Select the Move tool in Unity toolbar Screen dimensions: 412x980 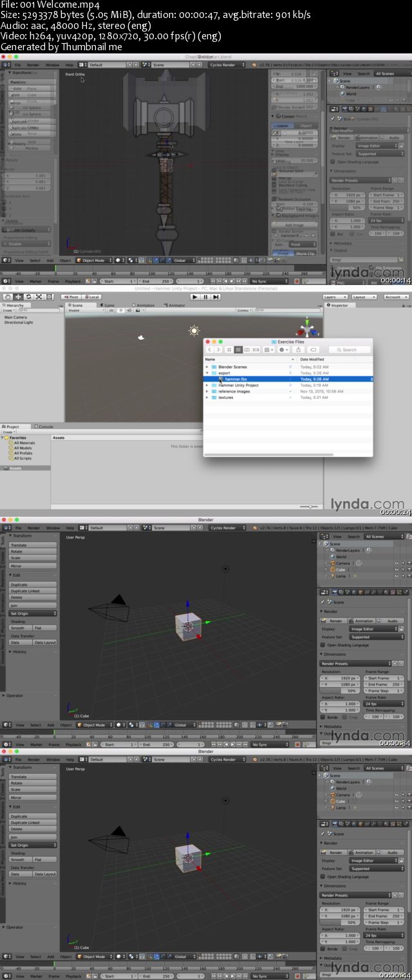click(17, 297)
